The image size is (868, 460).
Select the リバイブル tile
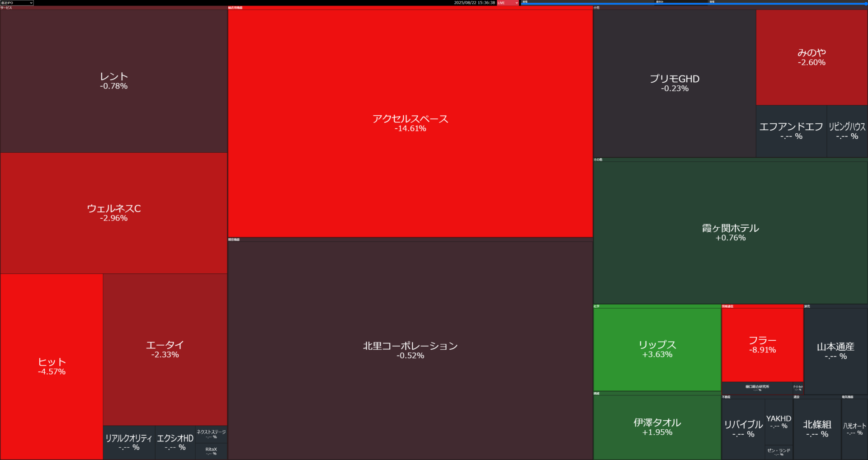click(743, 429)
